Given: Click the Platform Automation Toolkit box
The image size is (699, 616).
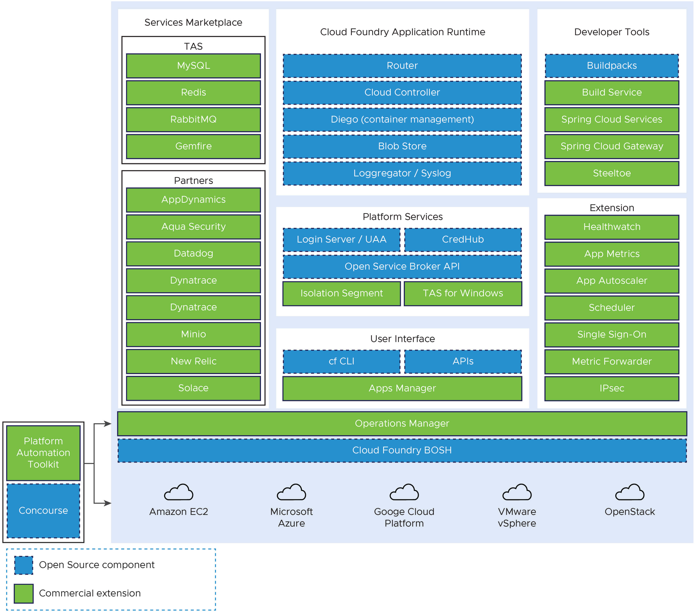Looking at the screenshot, I should click(43, 452).
